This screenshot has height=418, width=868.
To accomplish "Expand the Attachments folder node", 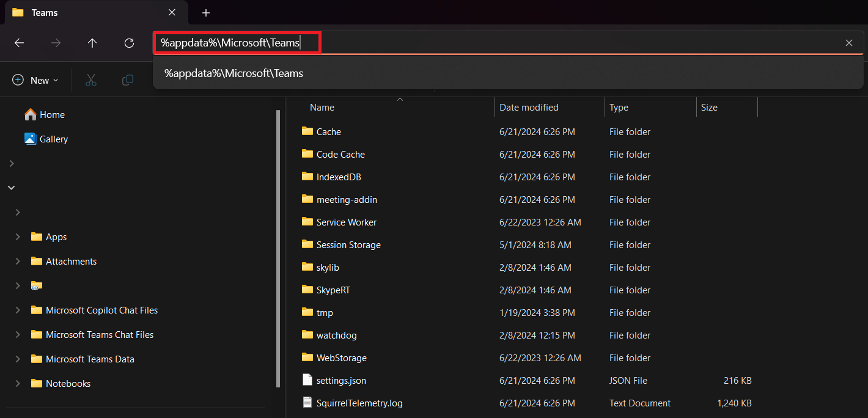I will [18, 262].
